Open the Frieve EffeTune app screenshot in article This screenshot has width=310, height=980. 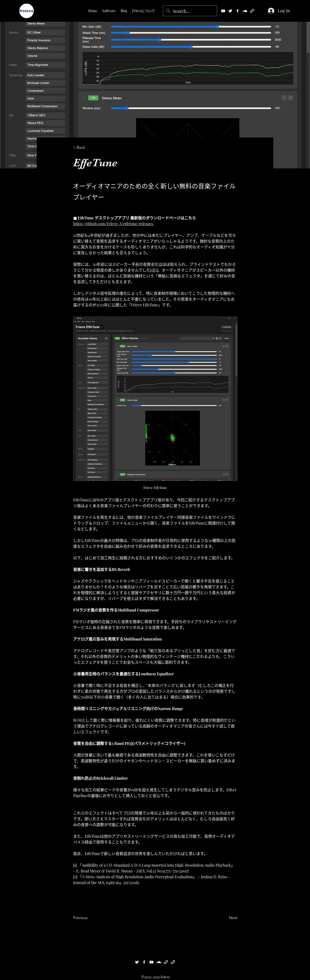(155, 399)
